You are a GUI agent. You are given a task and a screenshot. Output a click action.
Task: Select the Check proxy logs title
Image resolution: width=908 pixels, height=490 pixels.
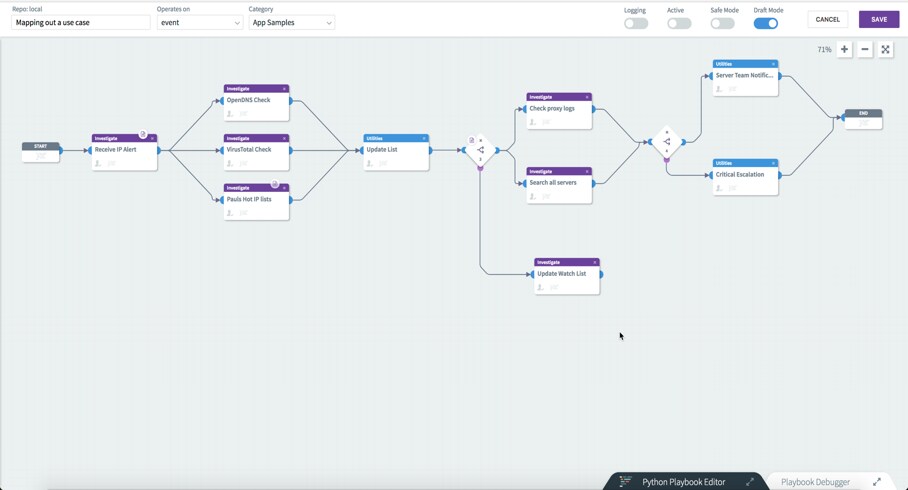click(x=552, y=108)
